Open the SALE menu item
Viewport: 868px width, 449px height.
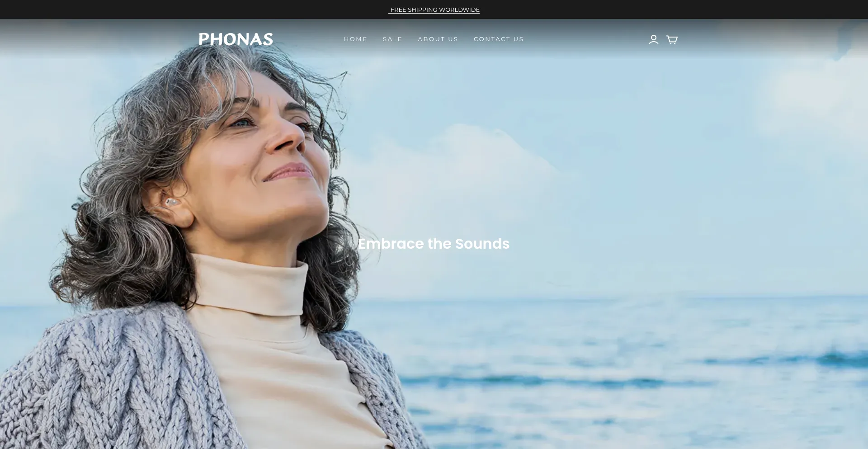[x=392, y=39]
